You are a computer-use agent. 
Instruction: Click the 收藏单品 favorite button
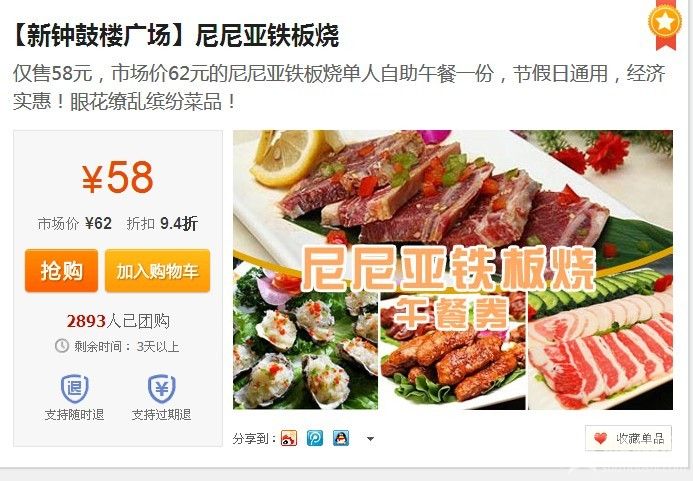(628, 438)
